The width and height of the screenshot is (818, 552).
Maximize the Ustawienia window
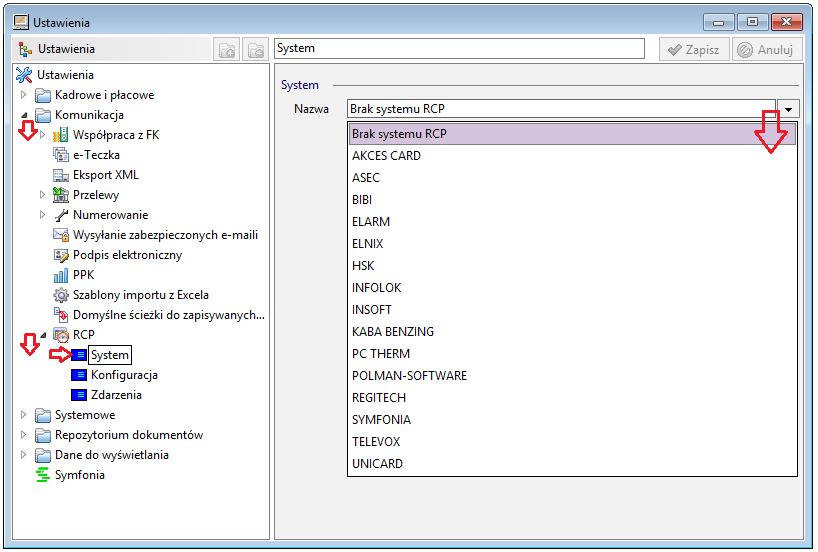[x=752, y=22]
